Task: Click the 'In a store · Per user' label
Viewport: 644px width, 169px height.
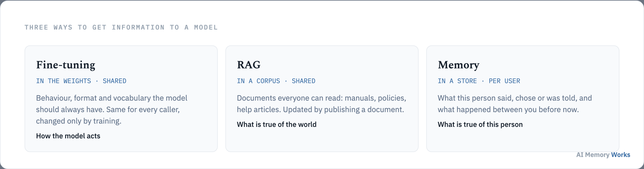Action: 479,81
